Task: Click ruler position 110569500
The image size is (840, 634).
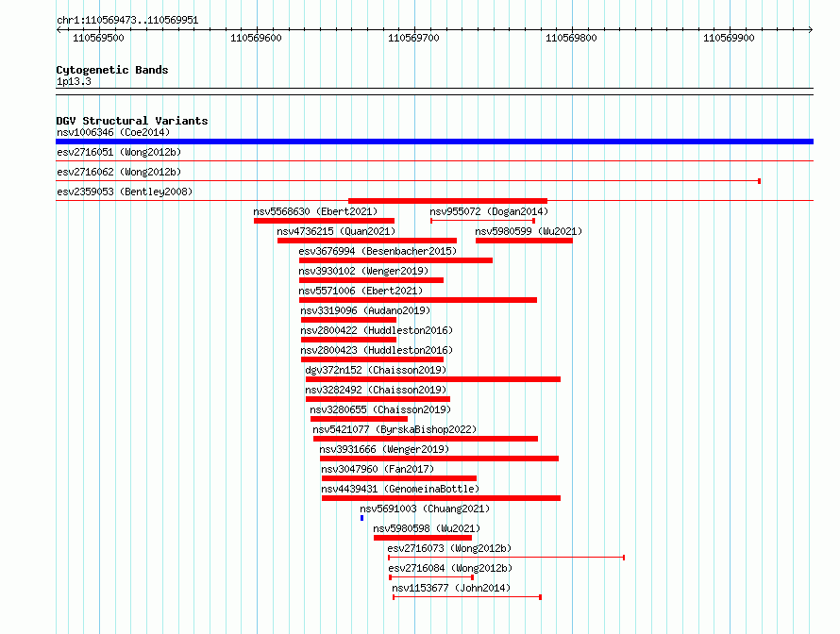Action: [x=98, y=38]
